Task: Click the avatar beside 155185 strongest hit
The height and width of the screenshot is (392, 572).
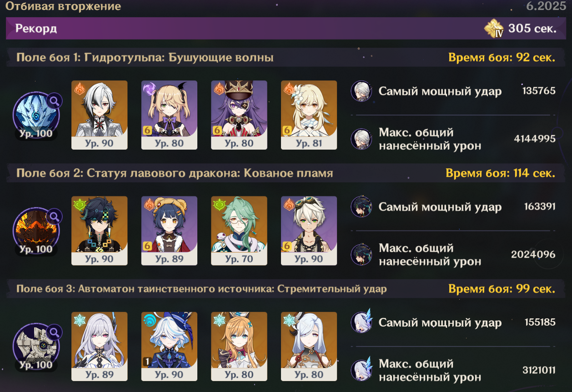Action: [x=361, y=323]
